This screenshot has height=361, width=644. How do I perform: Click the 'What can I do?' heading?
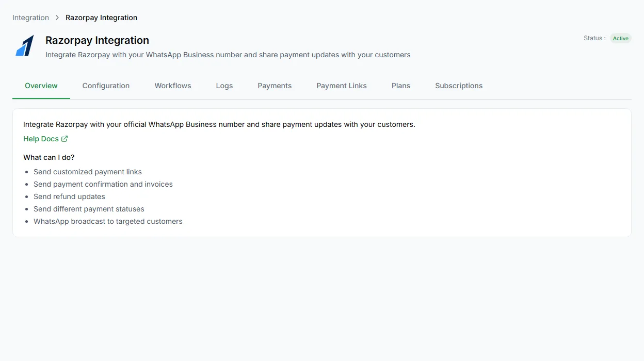pos(49,157)
